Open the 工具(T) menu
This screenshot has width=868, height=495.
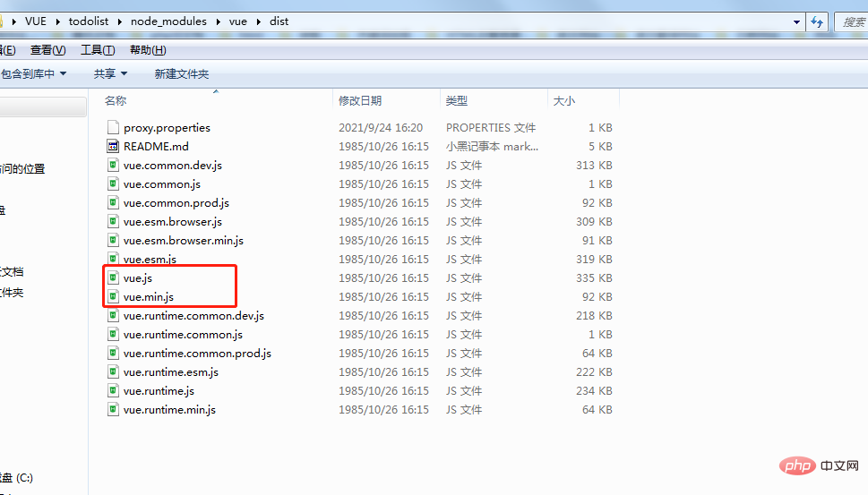[98, 50]
